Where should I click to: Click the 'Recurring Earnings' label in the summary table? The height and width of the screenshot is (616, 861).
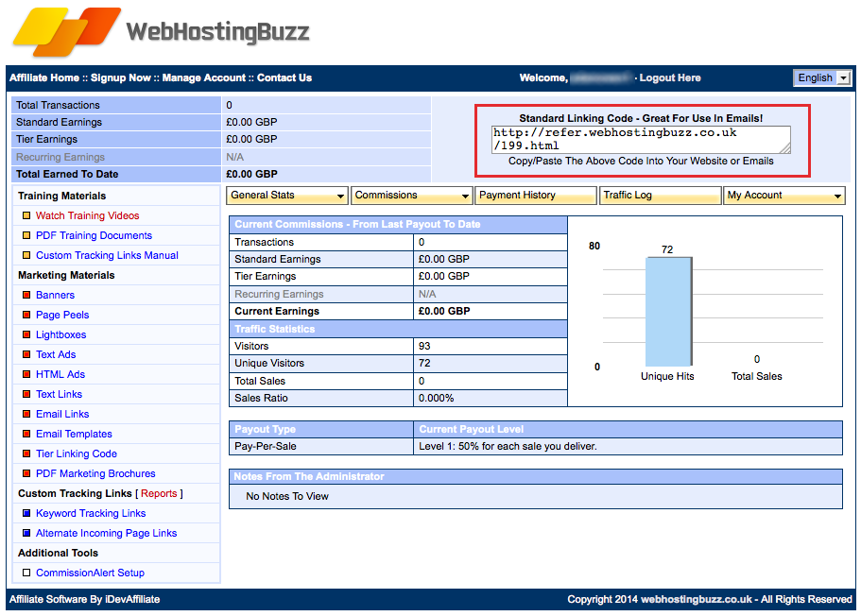coord(60,157)
